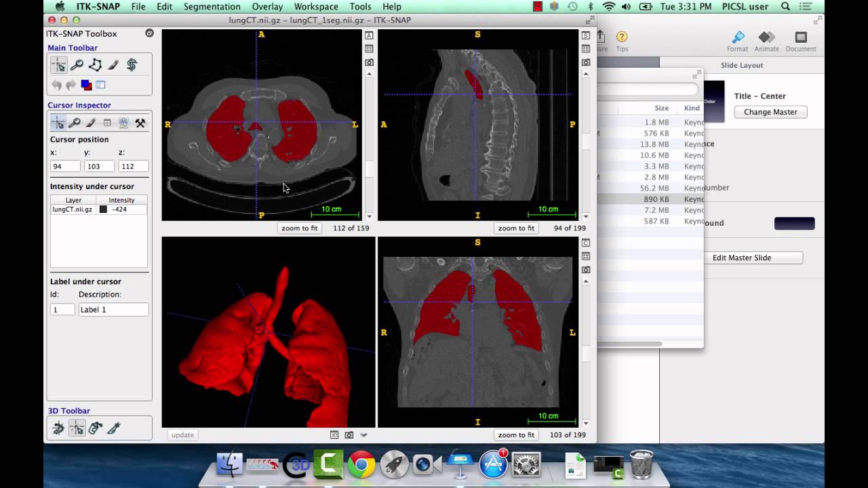Select the Crosshair tool in Main Toolbar

(59, 65)
